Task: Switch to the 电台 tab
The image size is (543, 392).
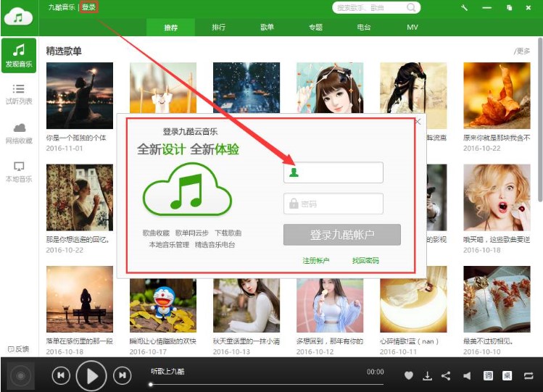Action: (364, 28)
